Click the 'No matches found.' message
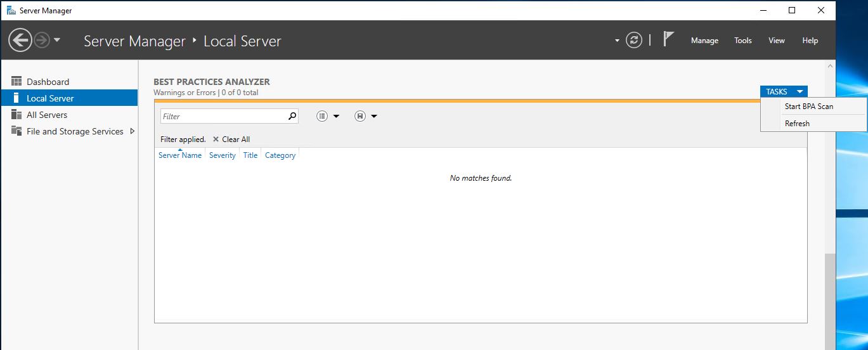868x350 pixels. pos(481,178)
